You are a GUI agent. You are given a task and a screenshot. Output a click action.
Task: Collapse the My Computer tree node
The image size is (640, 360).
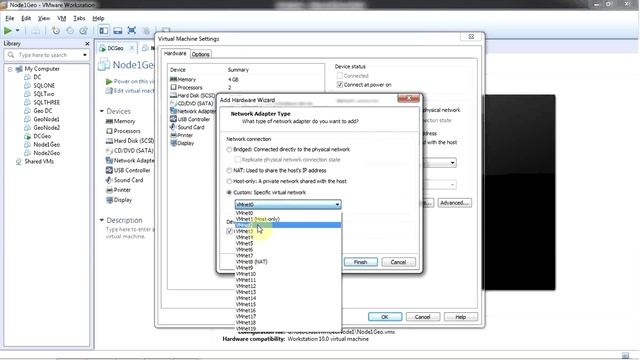(10, 69)
